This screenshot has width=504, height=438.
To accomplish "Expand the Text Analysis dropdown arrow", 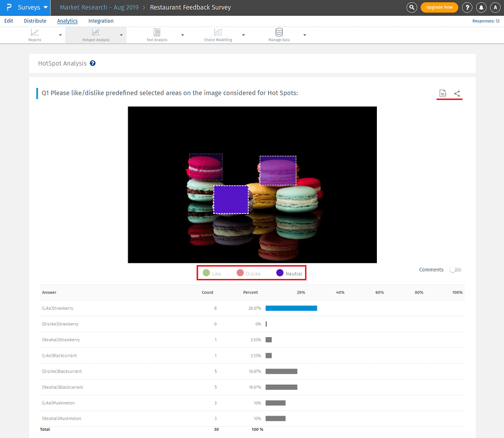I will 182,35.
